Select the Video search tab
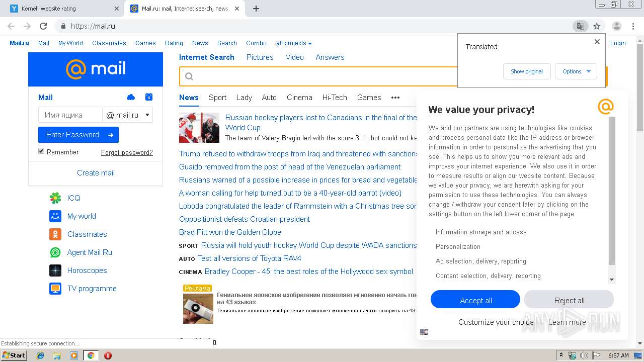Image resolution: width=644 pixels, height=362 pixels. (x=295, y=57)
